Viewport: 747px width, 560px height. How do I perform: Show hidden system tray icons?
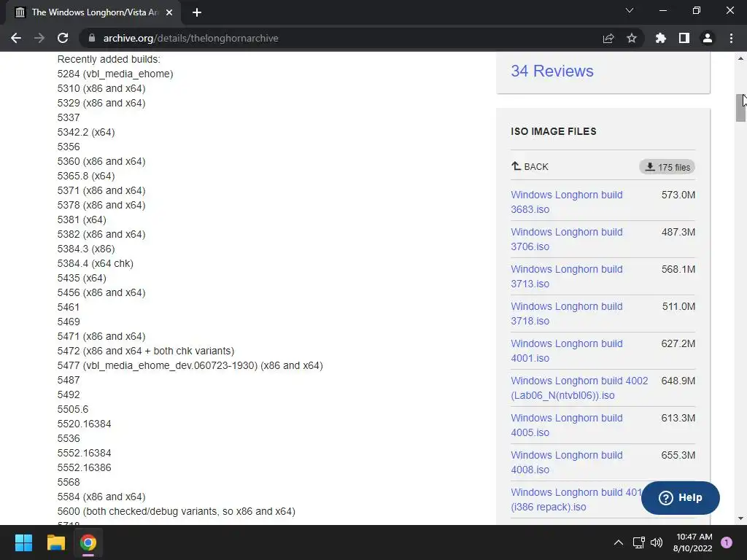point(619,542)
